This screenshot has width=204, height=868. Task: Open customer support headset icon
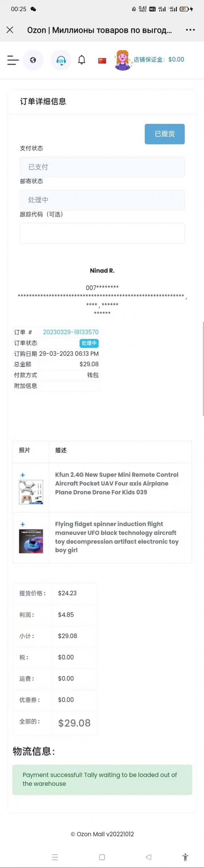(x=61, y=60)
